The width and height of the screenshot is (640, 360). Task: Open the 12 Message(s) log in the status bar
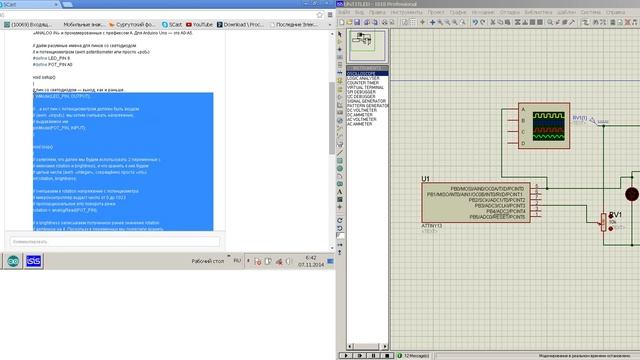pyautogui.click(x=414, y=356)
